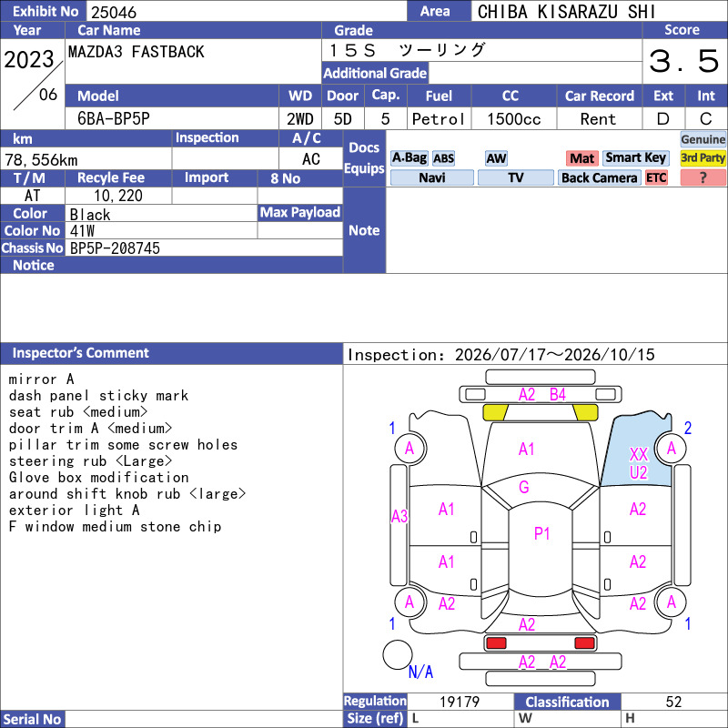Image resolution: width=728 pixels, height=728 pixels.
Task: Click the Smart Key badge
Action: (635, 158)
